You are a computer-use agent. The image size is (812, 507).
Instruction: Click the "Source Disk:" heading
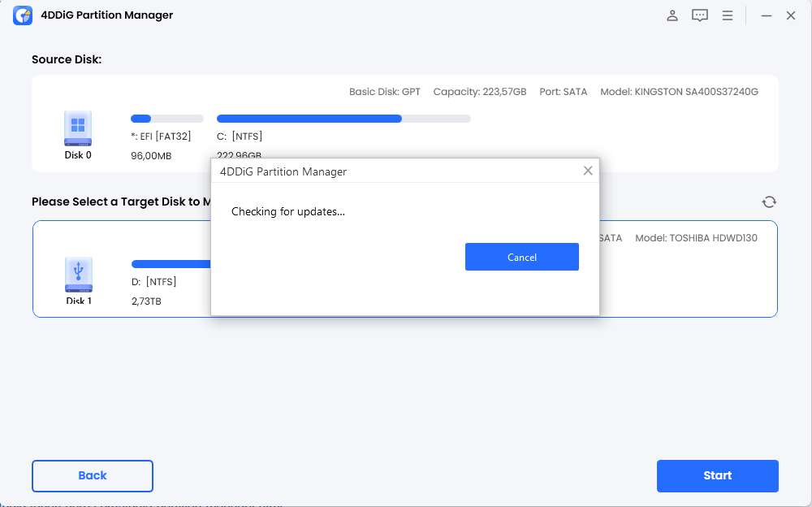tap(67, 59)
